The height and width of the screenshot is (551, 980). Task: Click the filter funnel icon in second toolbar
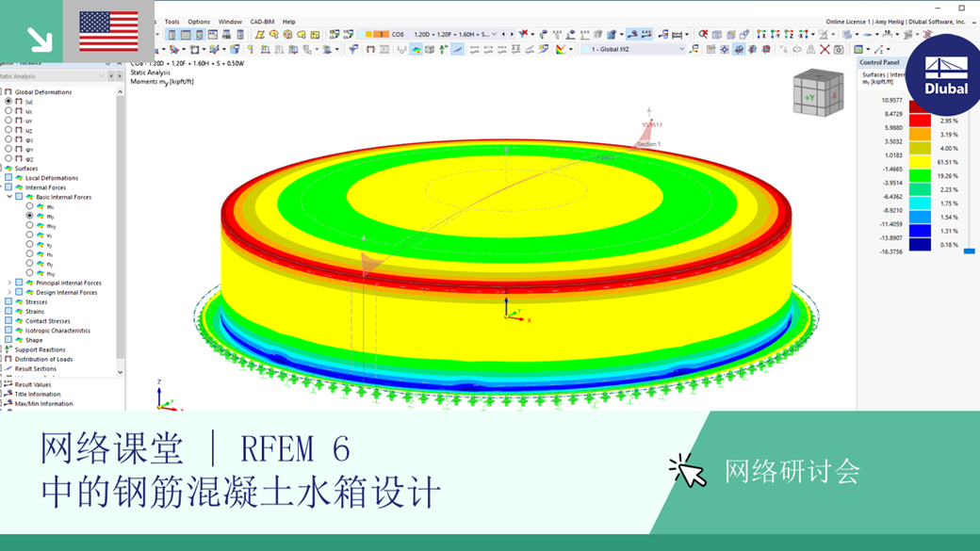[353, 49]
